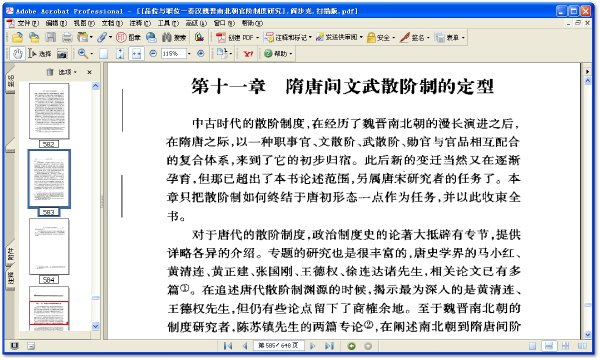Click thumbnail panel scroll down arrow
The height and width of the screenshot is (360, 600).
[96, 326]
